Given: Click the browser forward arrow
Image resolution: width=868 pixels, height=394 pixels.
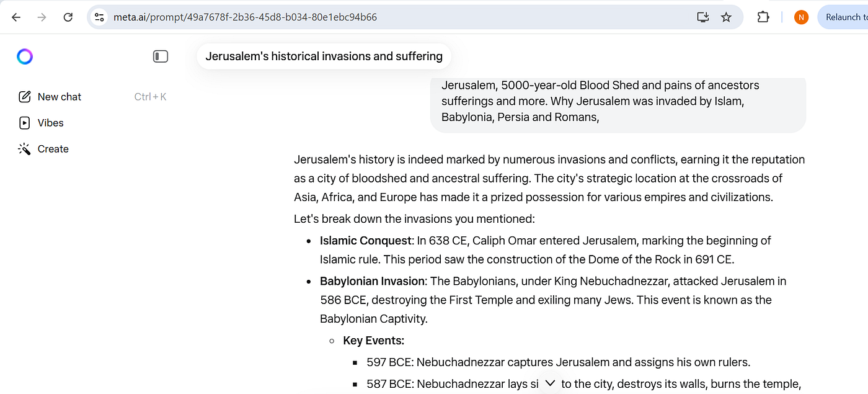Looking at the screenshot, I should [42, 17].
